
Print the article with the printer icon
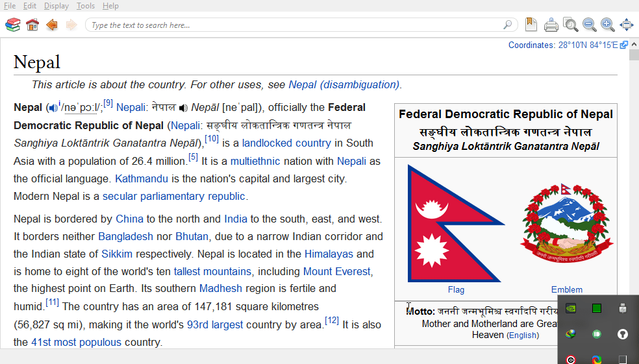(x=551, y=25)
